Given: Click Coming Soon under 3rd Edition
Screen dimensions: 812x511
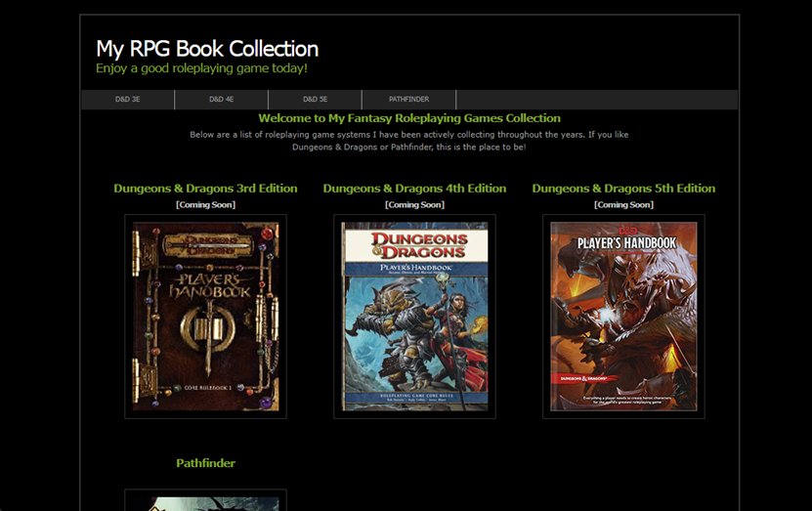Looking at the screenshot, I should tap(205, 205).
